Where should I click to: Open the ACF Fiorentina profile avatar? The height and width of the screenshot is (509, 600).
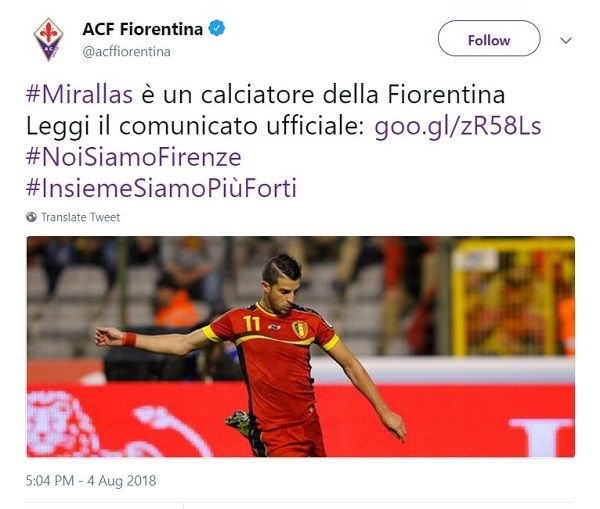pyautogui.click(x=48, y=39)
